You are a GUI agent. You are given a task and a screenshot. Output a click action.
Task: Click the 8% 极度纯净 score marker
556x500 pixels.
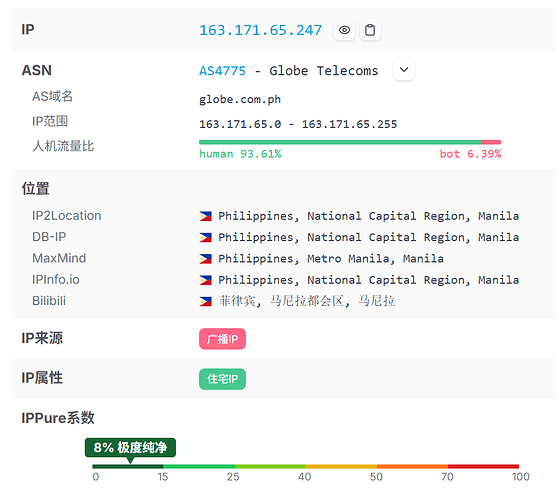click(130, 448)
